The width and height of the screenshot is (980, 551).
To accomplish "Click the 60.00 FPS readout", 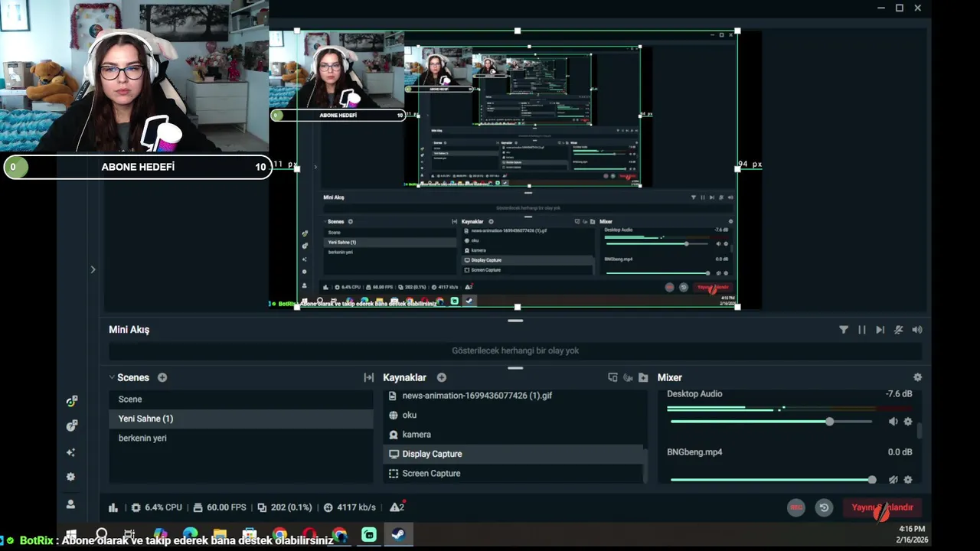I will 219,507.
